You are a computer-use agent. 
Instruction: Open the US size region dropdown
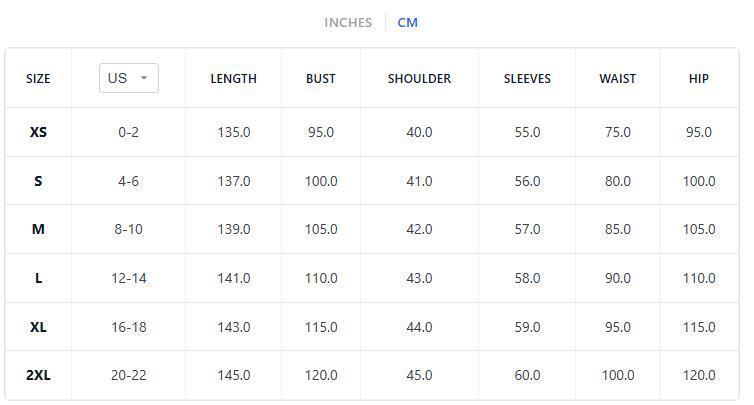coord(128,78)
